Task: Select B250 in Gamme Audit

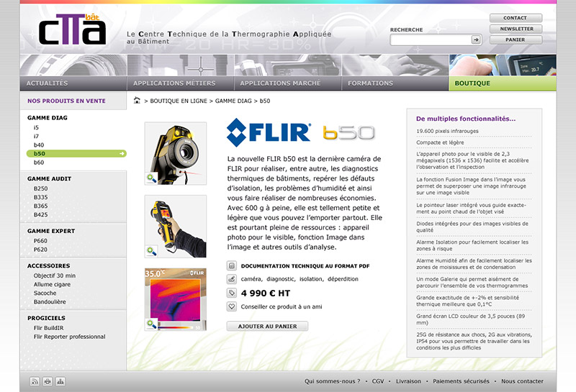Action: point(40,188)
